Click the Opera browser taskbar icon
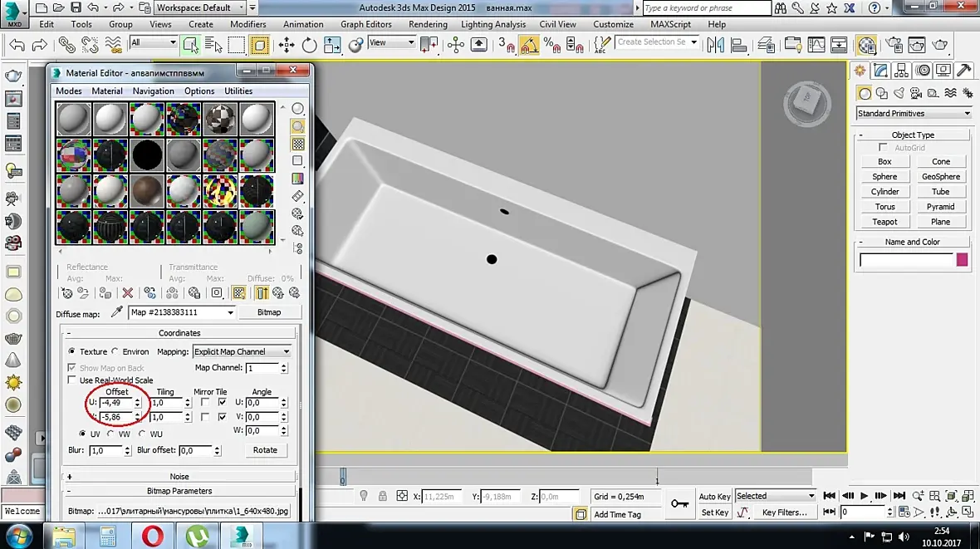Image resolution: width=980 pixels, height=549 pixels. point(151,535)
